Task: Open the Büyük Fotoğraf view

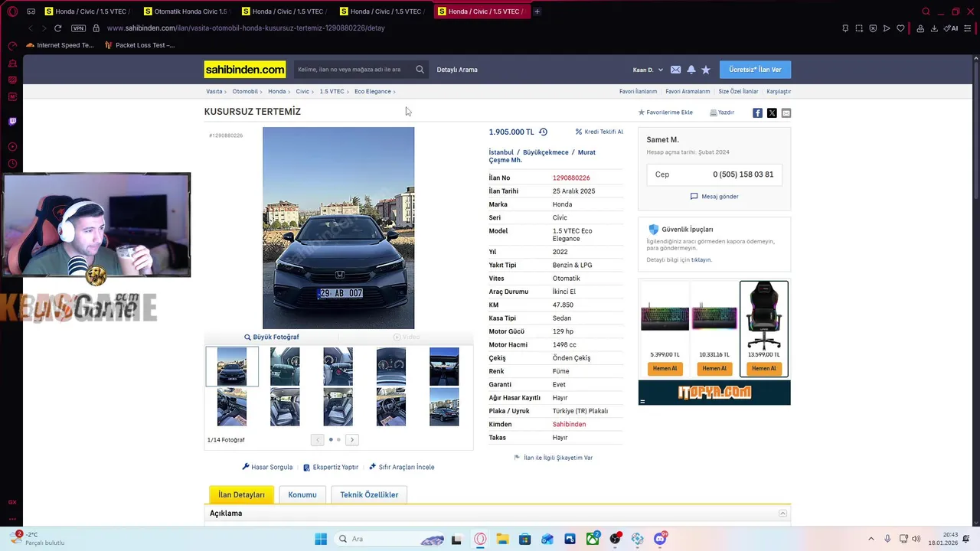Action: [272, 337]
